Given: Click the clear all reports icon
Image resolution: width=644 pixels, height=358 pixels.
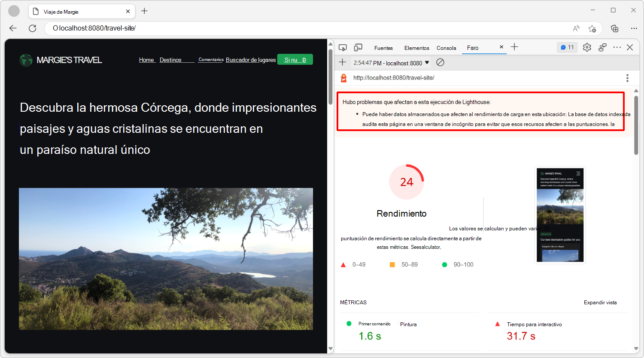Looking at the screenshot, I should tap(440, 62).
